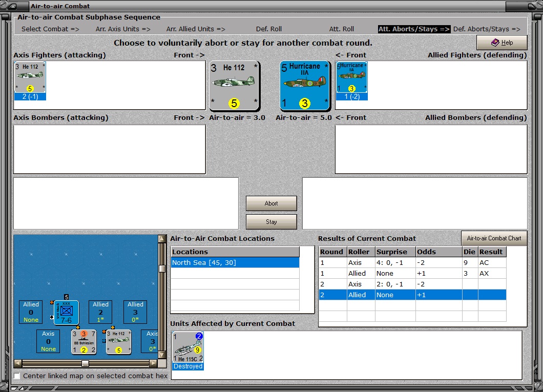Click the Axis 0 None sea box

point(48,341)
